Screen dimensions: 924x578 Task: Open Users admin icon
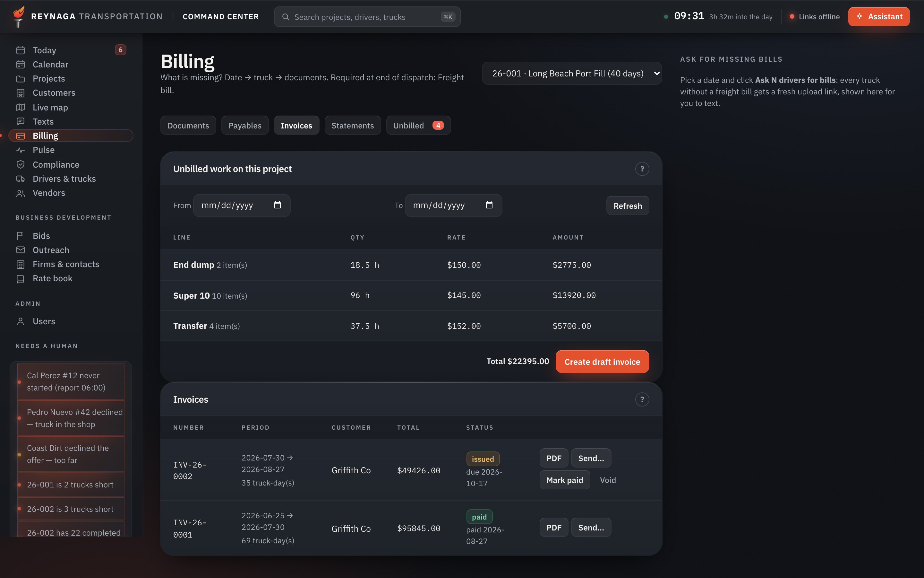[21, 321]
